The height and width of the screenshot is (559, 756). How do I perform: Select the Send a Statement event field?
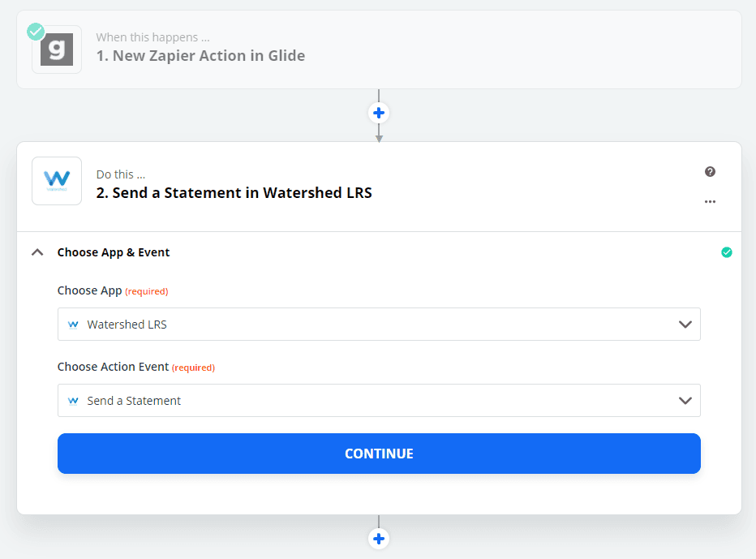click(x=379, y=400)
